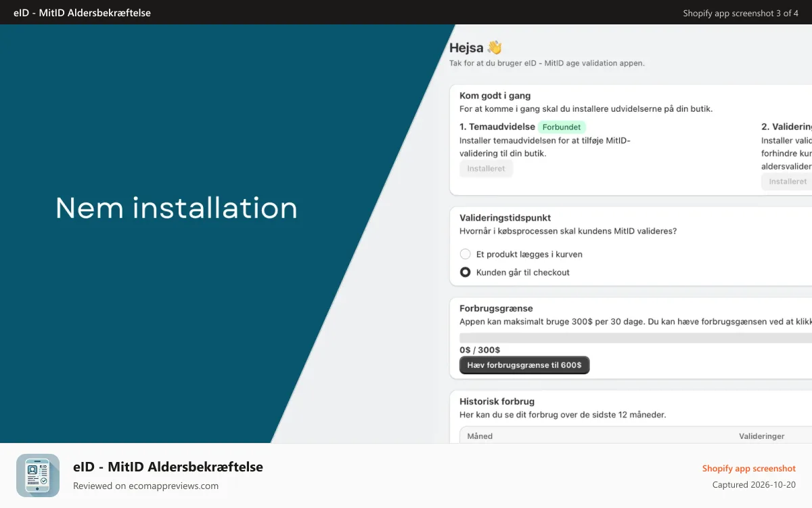Click 'Tak for at du bruger eID' subtitle
This screenshot has width=812, height=508.
point(547,63)
